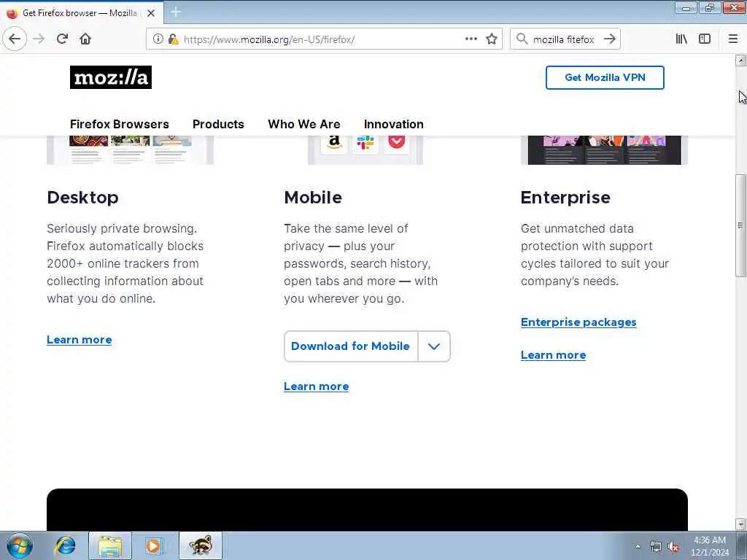The width and height of the screenshot is (747, 560).
Task: Click the taskbar clock showing 4:36 AM
Action: tap(710, 546)
